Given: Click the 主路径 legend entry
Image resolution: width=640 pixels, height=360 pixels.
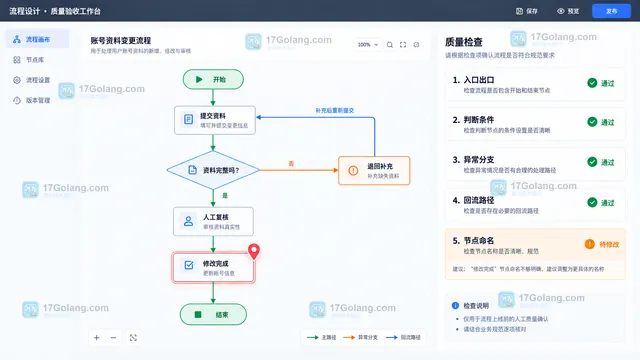Looking at the screenshot, I should pos(321,337).
